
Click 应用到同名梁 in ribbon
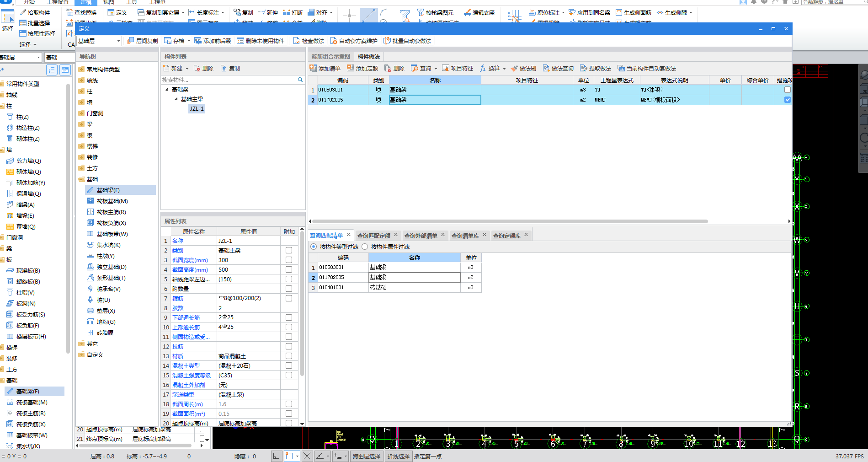click(590, 12)
